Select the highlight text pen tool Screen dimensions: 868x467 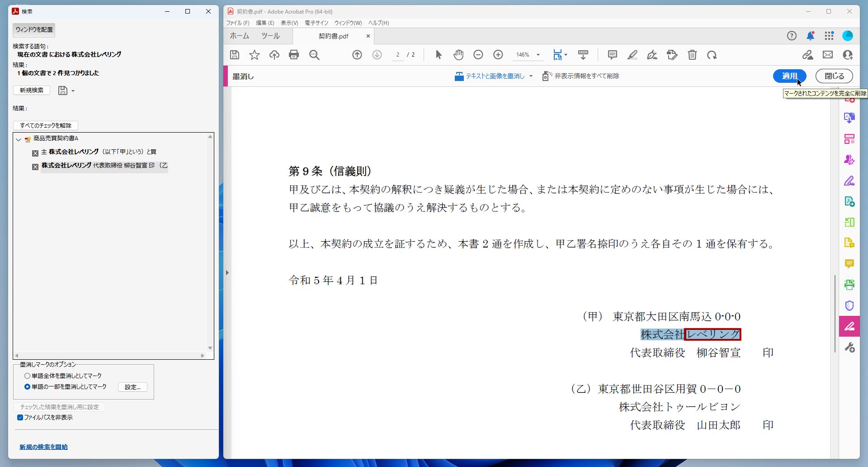point(632,55)
